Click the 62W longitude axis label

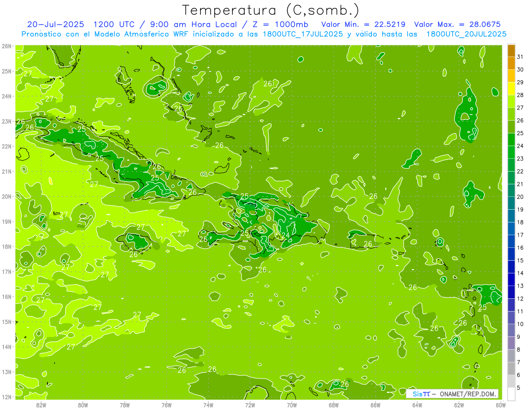459,405
